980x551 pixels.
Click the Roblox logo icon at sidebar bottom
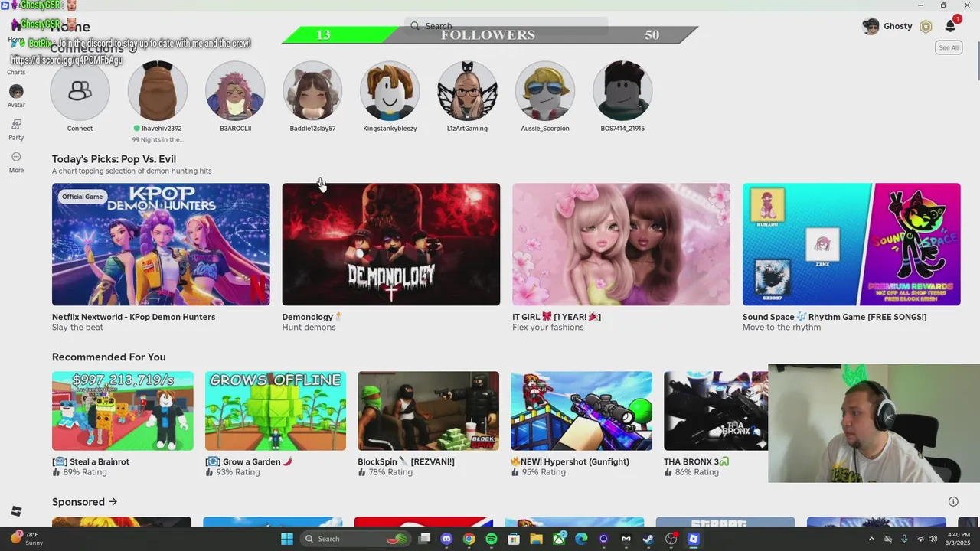(x=16, y=511)
